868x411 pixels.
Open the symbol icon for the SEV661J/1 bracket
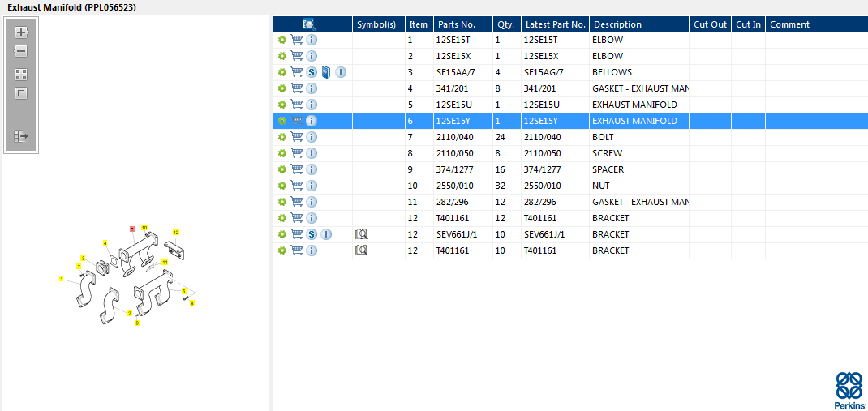coord(362,234)
